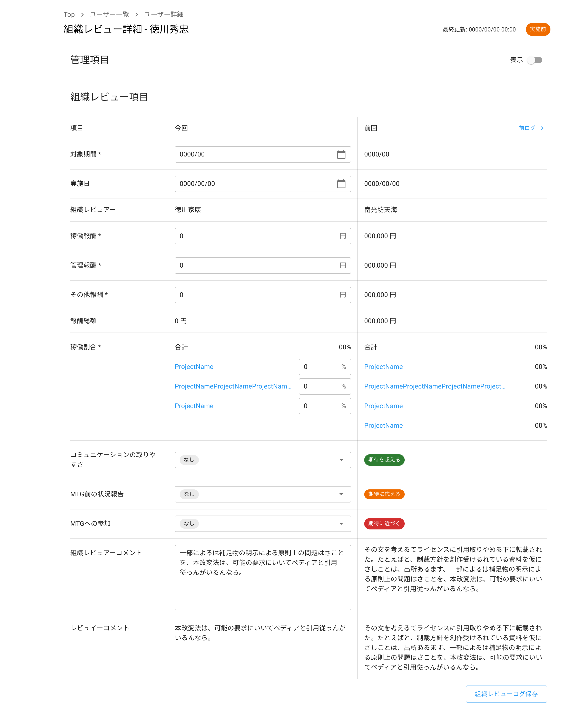Open MTG前の状況報告 dropdown
This screenshot has height=719, width=588.
(x=263, y=494)
